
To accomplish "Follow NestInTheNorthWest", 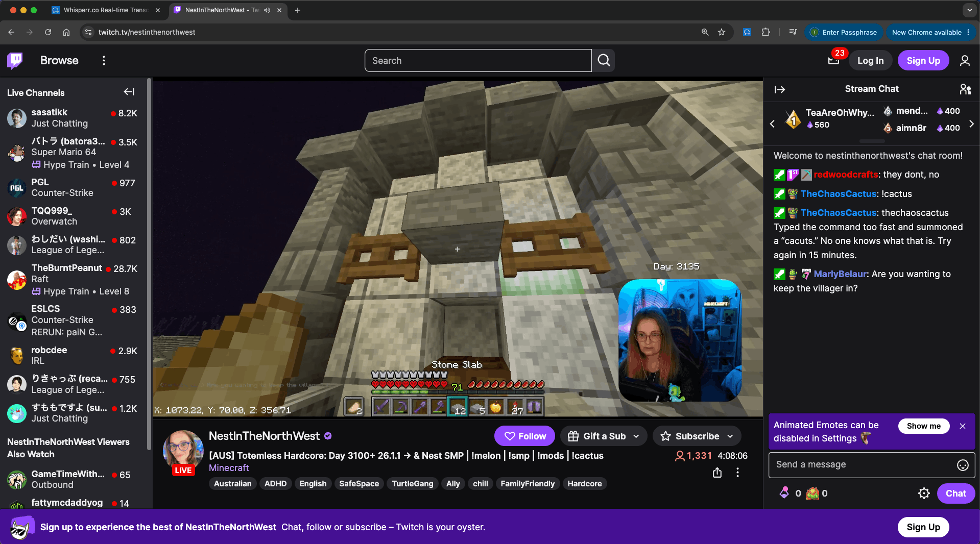I will coord(525,436).
